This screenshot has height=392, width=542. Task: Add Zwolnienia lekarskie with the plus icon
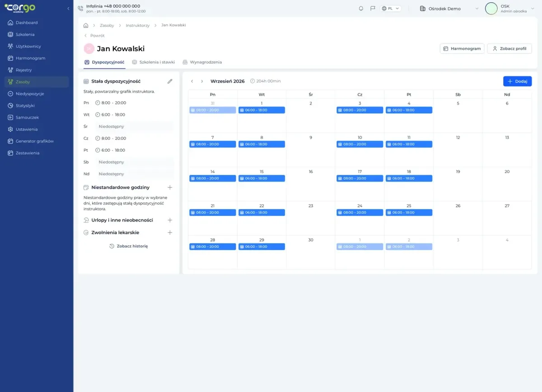(x=170, y=233)
